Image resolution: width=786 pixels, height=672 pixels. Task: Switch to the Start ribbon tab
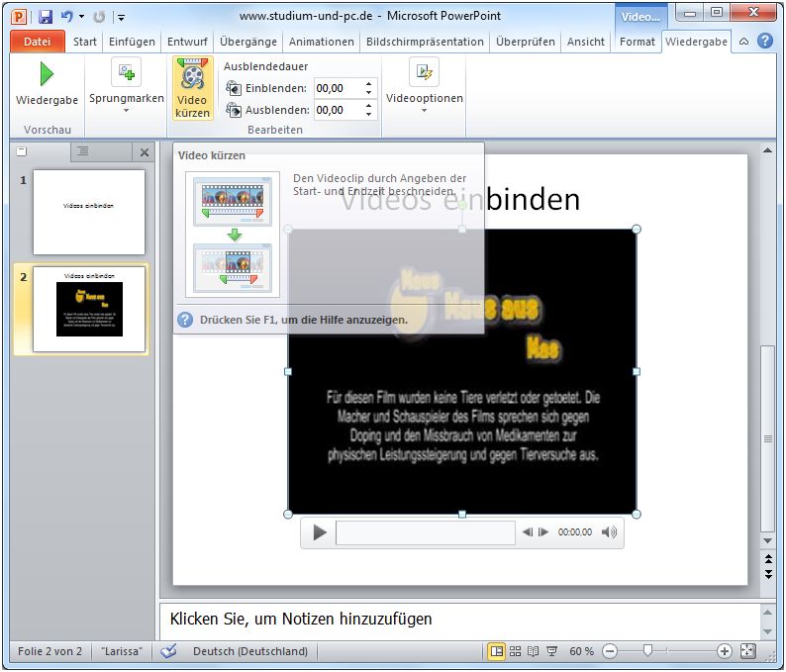tap(85, 42)
